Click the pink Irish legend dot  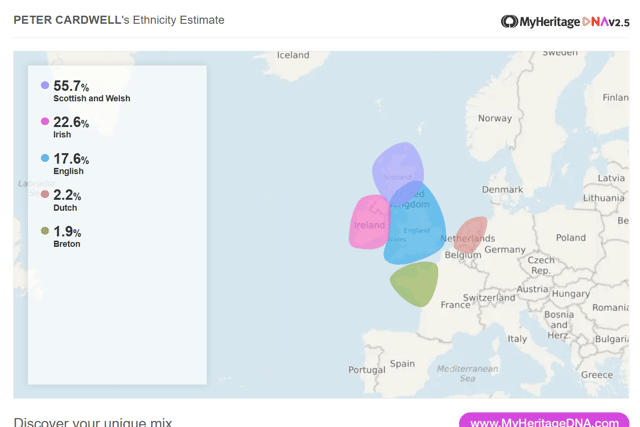(x=45, y=121)
